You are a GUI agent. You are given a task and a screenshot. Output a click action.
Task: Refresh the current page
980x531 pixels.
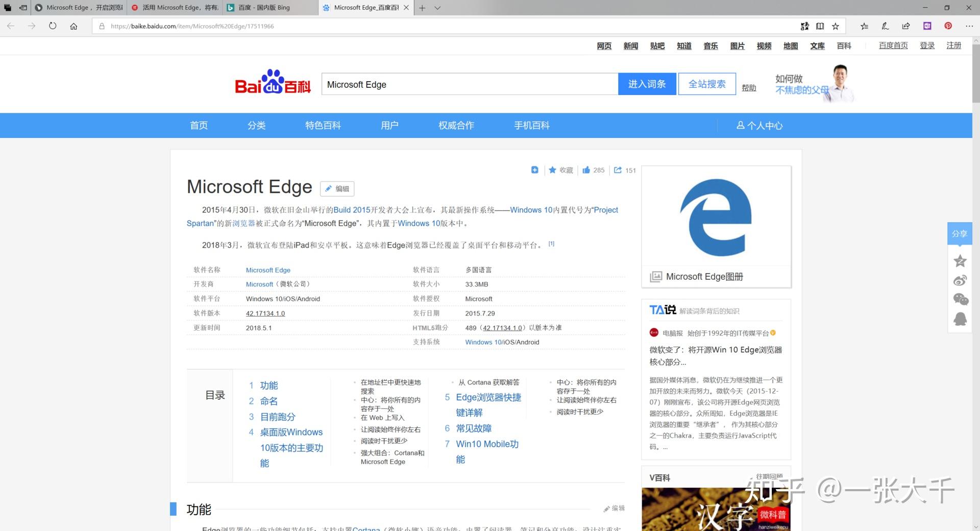tap(53, 26)
